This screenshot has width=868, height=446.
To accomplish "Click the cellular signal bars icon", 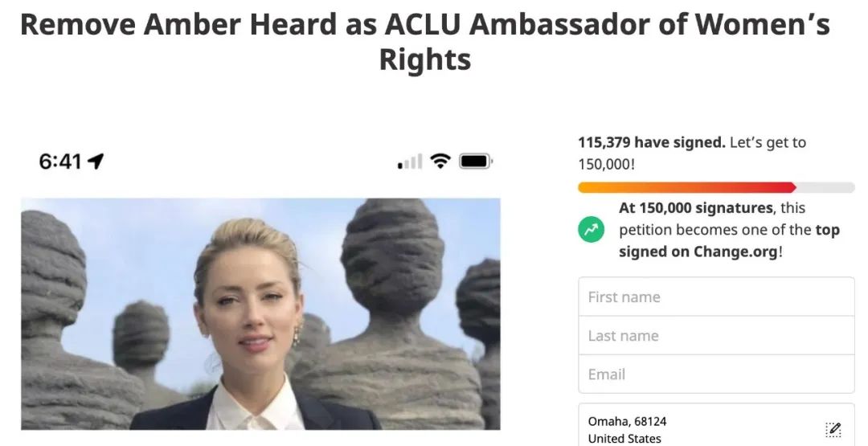I will [410, 161].
